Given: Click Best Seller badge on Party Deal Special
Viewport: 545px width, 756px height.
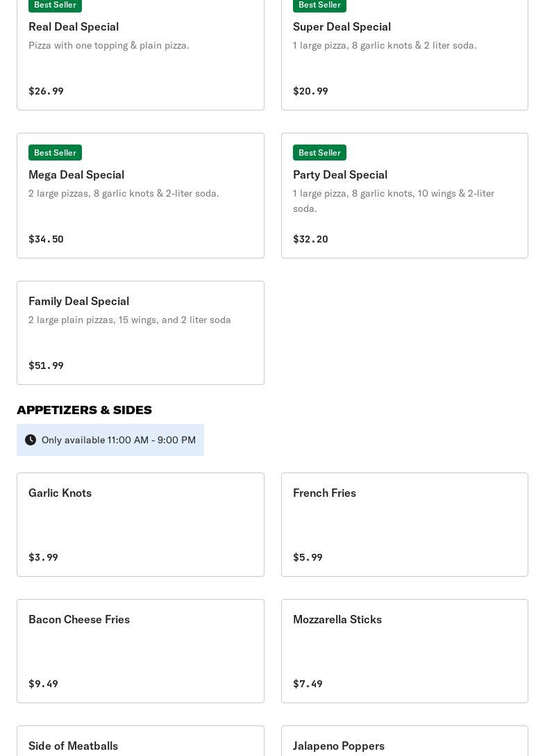Looking at the screenshot, I should [x=319, y=152].
